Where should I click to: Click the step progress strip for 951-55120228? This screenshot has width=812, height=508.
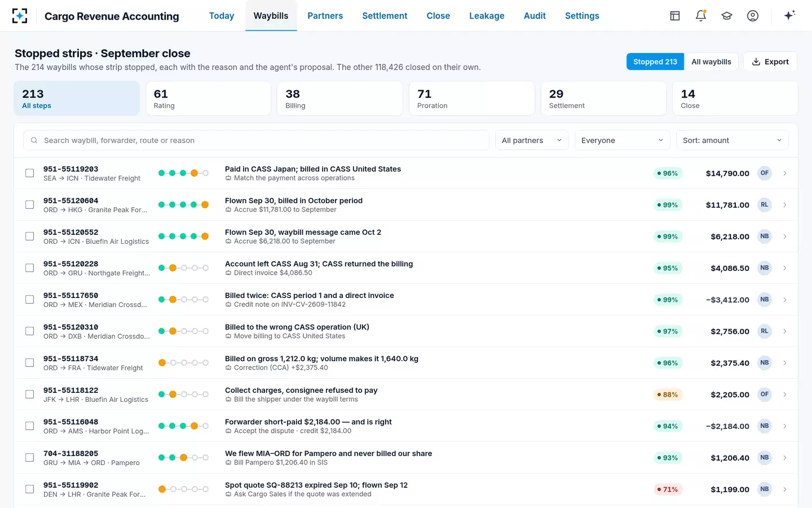(x=183, y=268)
